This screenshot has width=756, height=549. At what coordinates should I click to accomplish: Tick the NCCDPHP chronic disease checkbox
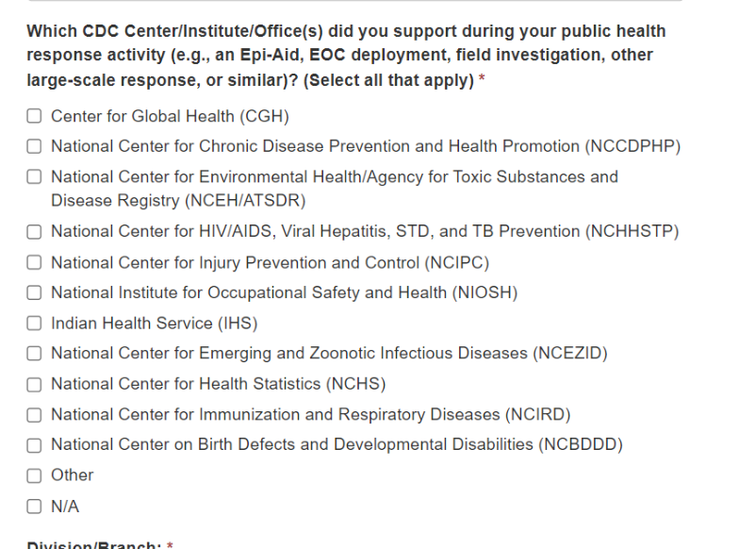(x=34, y=147)
